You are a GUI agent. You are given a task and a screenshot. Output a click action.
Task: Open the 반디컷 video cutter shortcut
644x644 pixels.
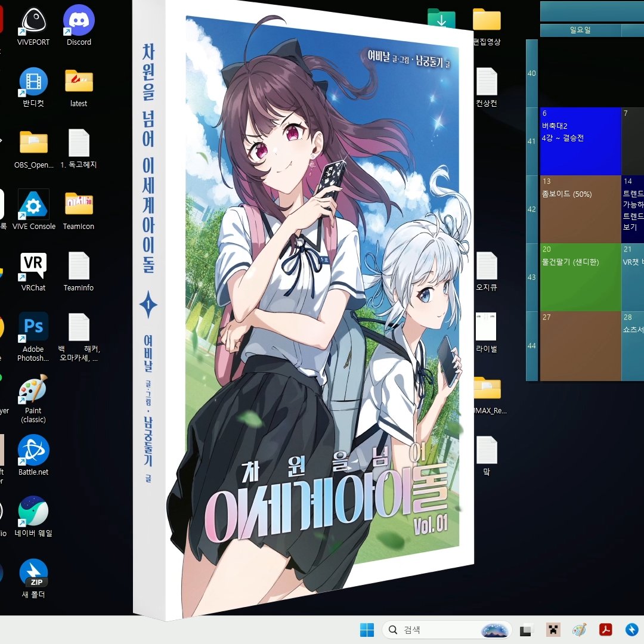pos(33,88)
